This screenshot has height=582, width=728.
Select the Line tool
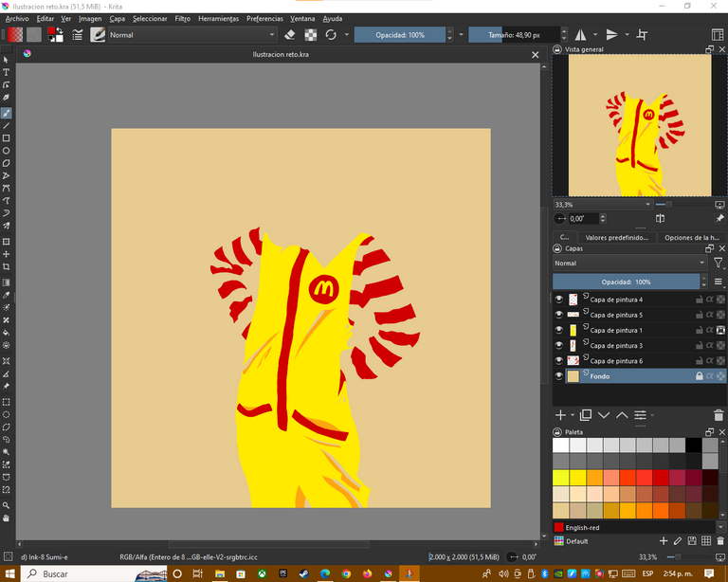6,126
